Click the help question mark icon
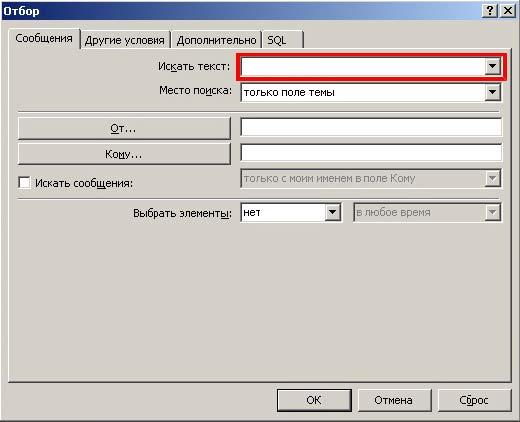This screenshot has height=422, width=520. click(x=489, y=10)
